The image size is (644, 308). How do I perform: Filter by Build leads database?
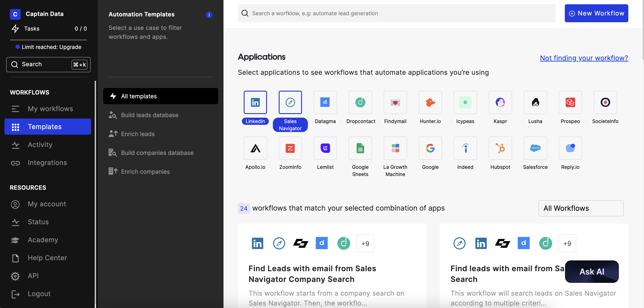click(160, 115)
